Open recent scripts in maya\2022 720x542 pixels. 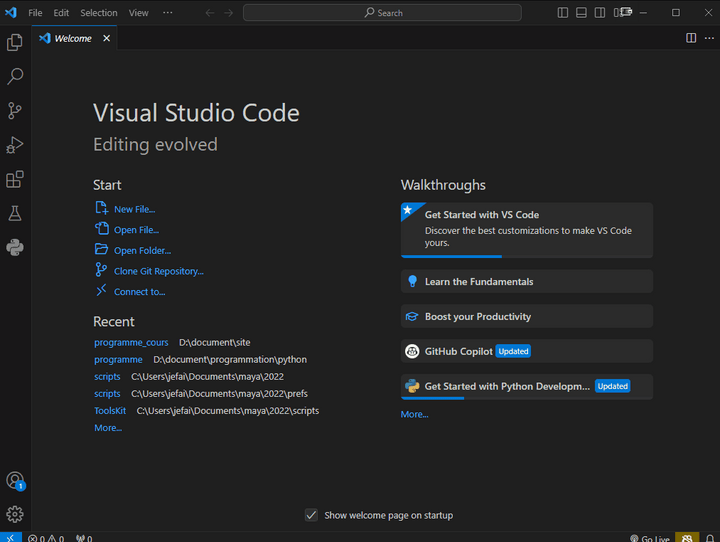click(107, 377)
